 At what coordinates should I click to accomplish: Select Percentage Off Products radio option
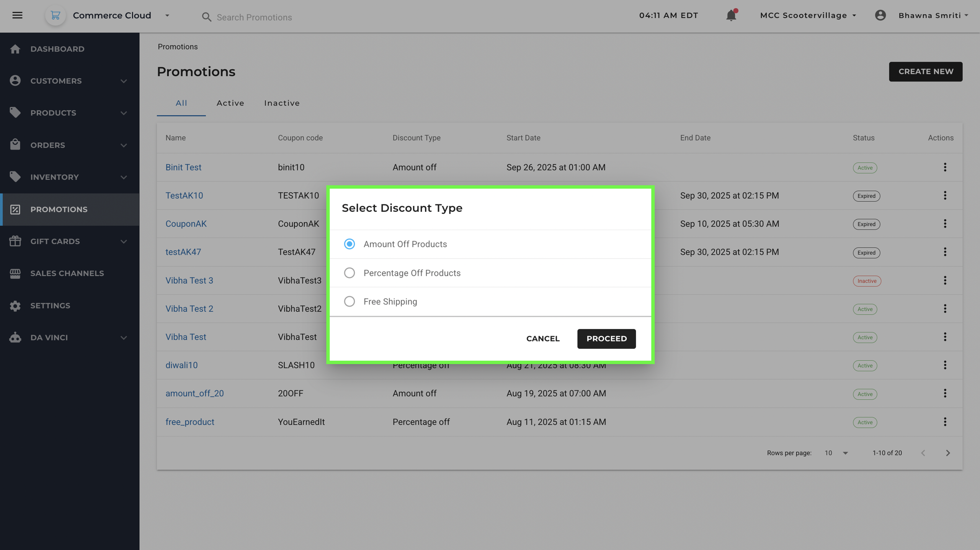349,273
